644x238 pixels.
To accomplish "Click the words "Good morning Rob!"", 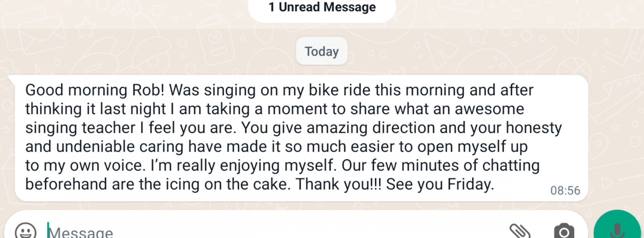I will (x=95, y=90).
